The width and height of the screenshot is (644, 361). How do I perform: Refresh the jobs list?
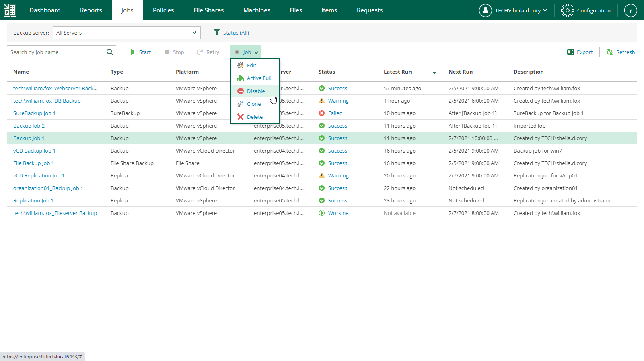[621, 52]
